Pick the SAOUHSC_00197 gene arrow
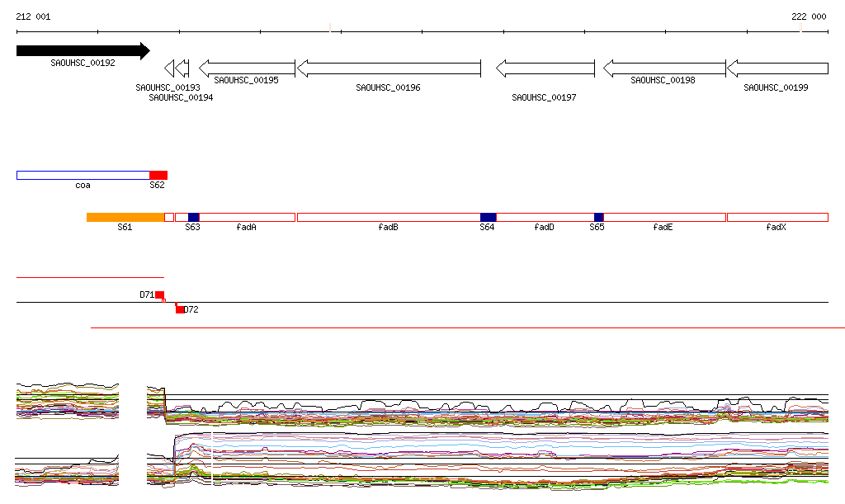845x504 pixels. click(545, 68)
